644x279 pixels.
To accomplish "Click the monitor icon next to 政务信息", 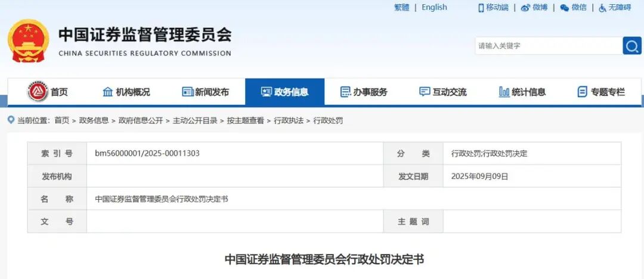I will (x=266, y=92).
